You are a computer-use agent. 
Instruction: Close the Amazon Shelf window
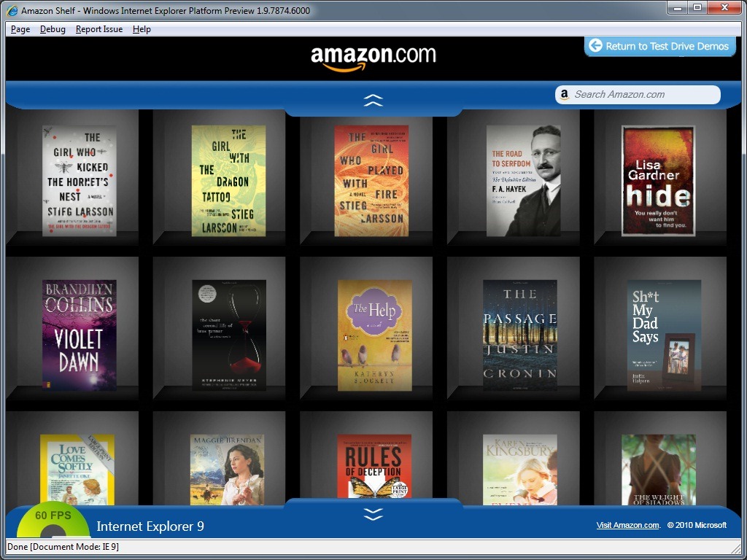pyautogui.click(x=724, y=7)
